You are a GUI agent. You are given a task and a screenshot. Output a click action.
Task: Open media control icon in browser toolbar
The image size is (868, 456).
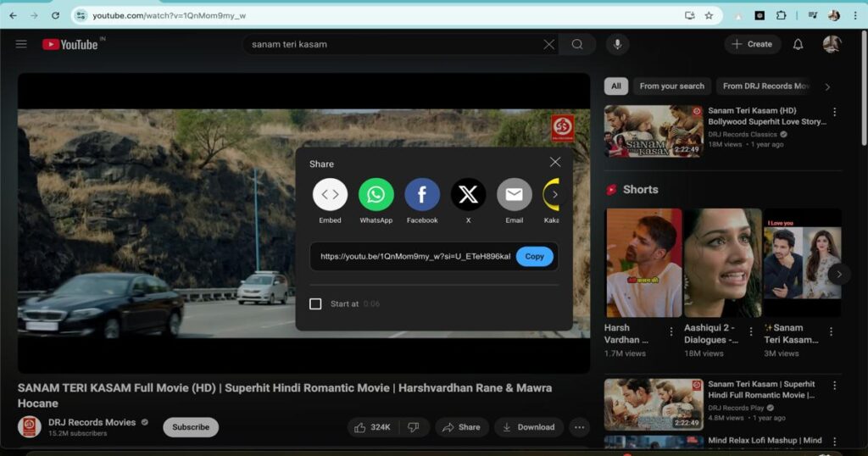coord(812,15)
